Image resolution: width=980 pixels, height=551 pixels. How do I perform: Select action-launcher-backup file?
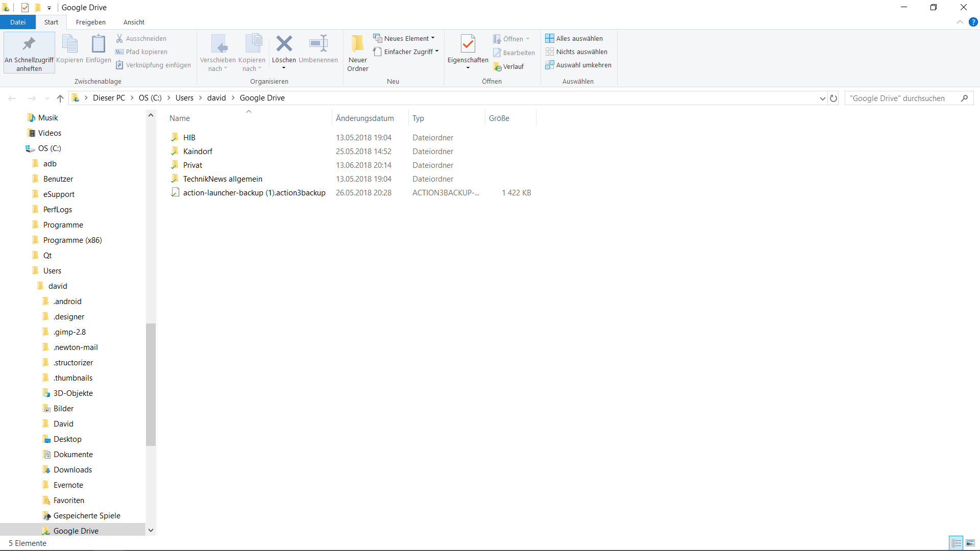point(254,192)
